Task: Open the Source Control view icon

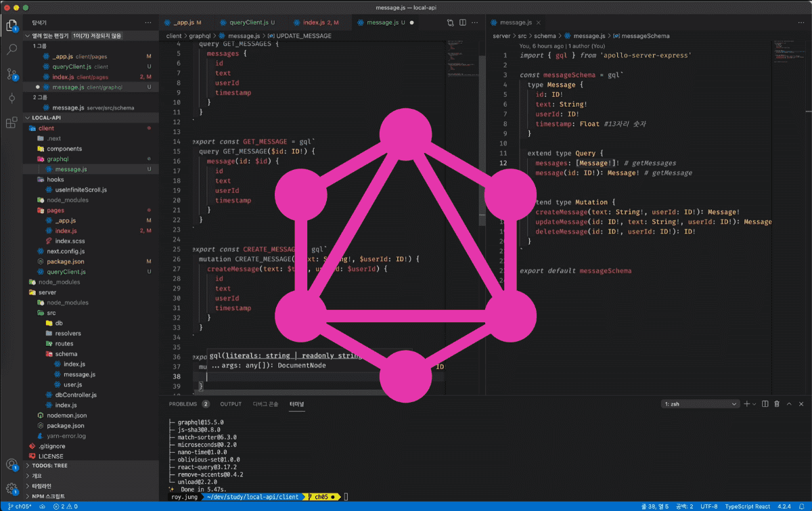Action: pyautogui.click(x=12, y=74)
